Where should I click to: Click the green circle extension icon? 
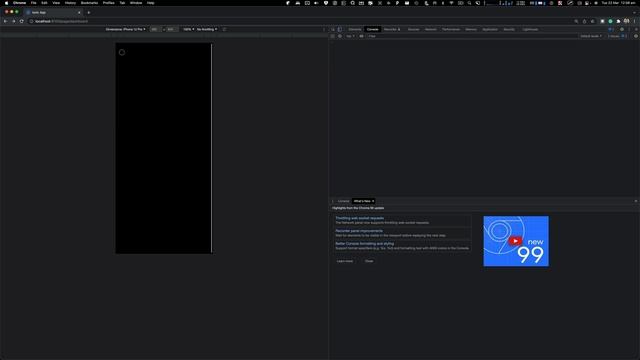(611, 21)
